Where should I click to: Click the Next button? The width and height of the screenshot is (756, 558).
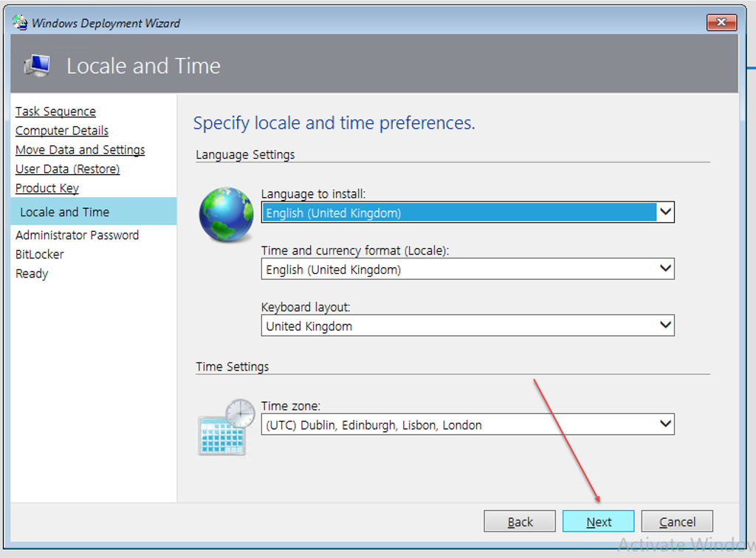click(598, 522)
